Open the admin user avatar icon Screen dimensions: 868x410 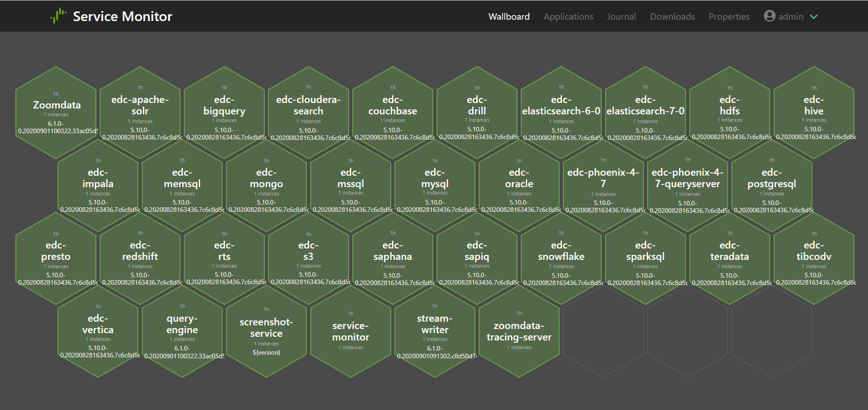click(x=770, y=16)
